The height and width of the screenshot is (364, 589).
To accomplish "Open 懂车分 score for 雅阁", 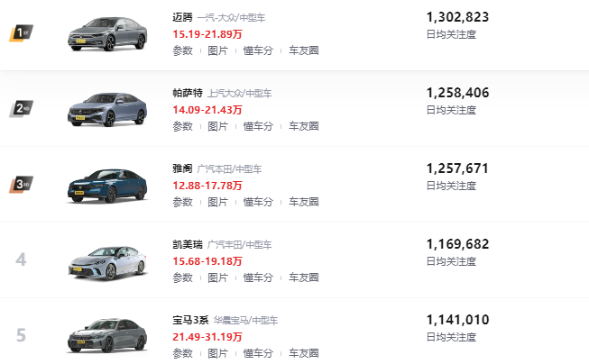I will (258, 202).
